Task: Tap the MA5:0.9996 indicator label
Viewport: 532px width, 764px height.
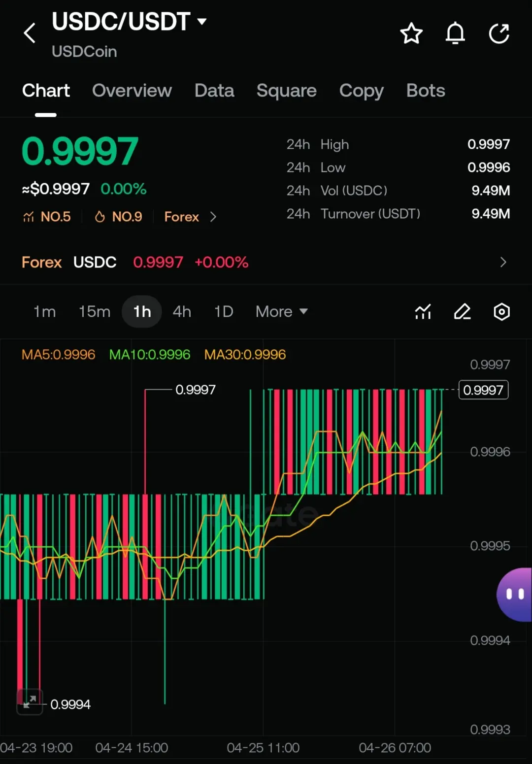Action: pos(58,355)
